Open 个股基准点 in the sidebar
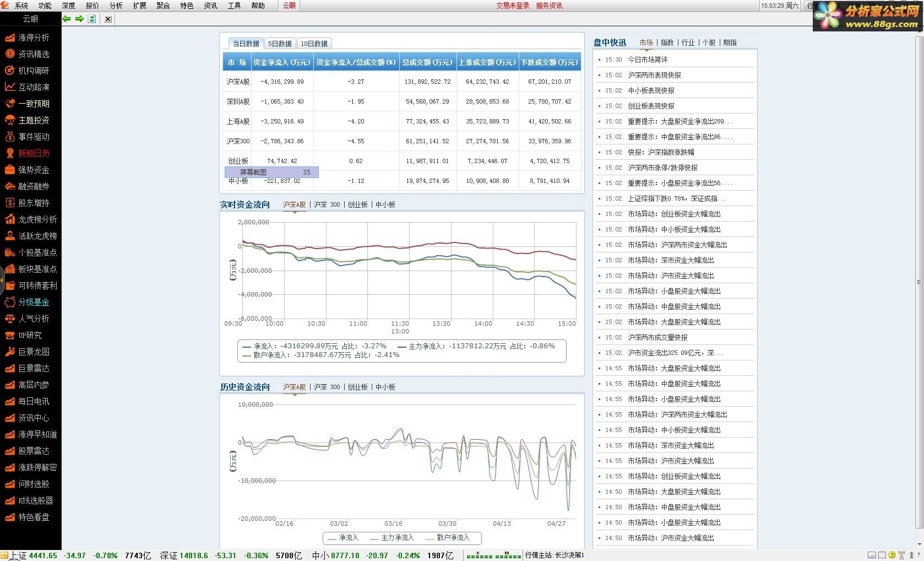 pos(31,252)
